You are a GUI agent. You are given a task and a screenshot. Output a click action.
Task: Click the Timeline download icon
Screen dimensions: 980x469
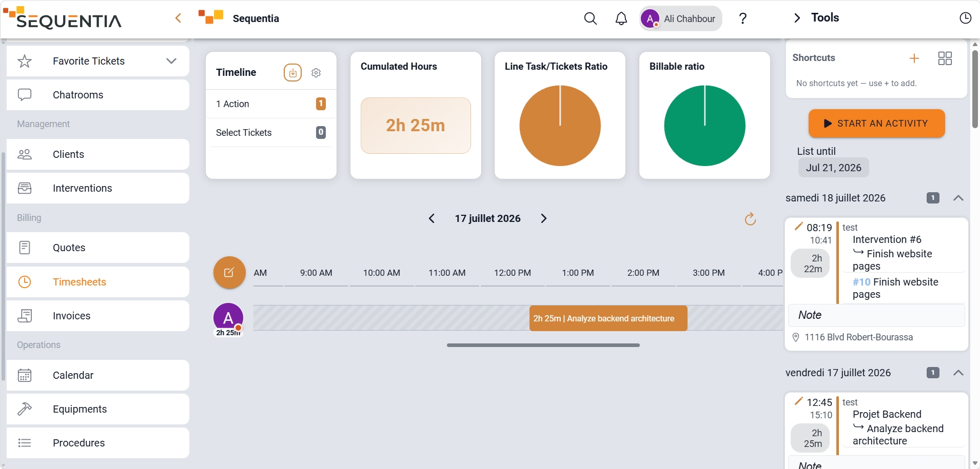[292, 73]
